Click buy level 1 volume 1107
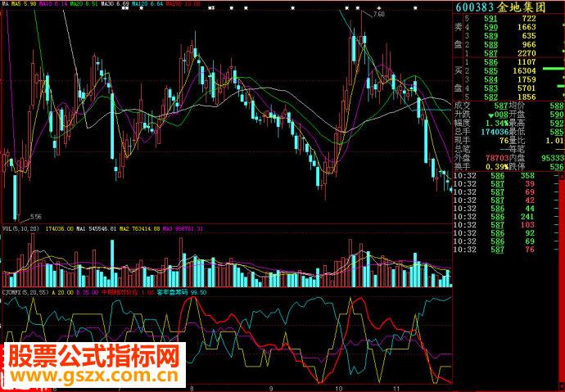The height and width of the screenshot is (392, 565). tap(527, 62)
